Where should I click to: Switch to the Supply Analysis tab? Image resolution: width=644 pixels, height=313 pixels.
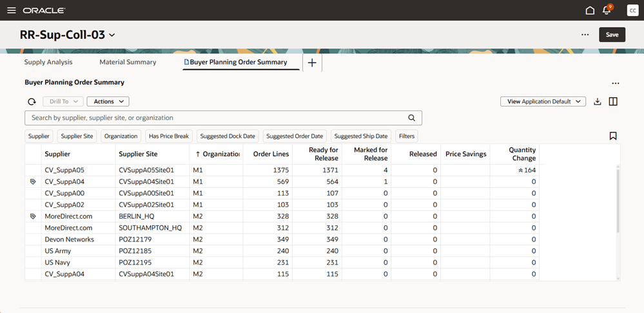[x=48, y=62]
